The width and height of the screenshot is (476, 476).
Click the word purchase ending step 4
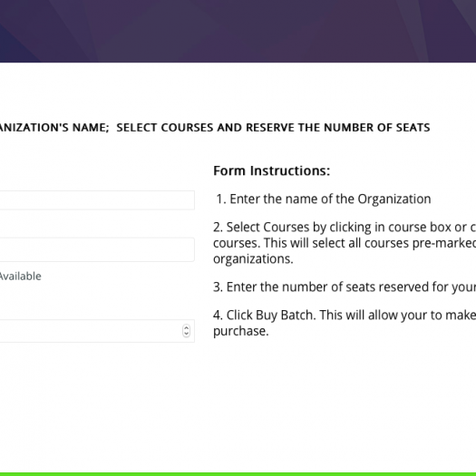pyautogui.click(x=241, y=331)
